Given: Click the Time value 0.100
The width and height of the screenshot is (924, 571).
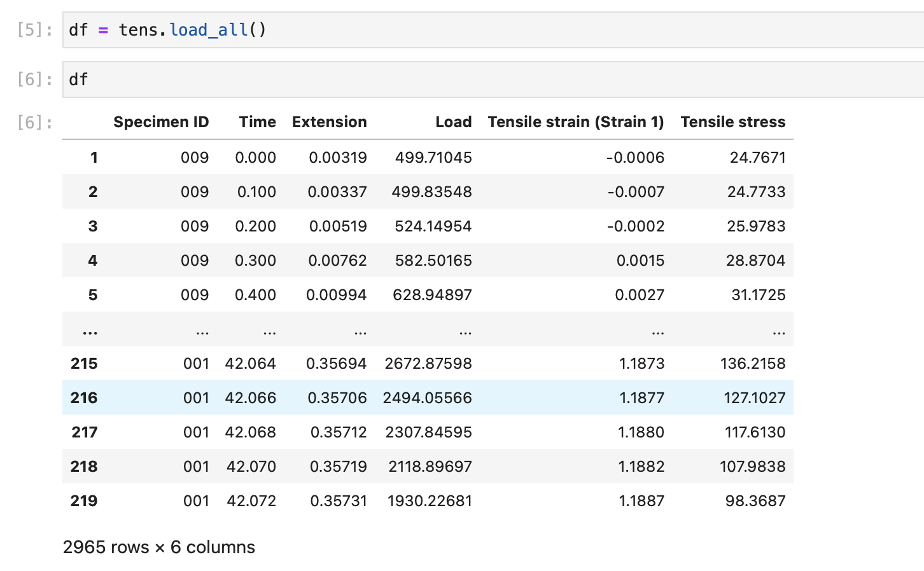Looking at the screenshot, I should 256,192.
